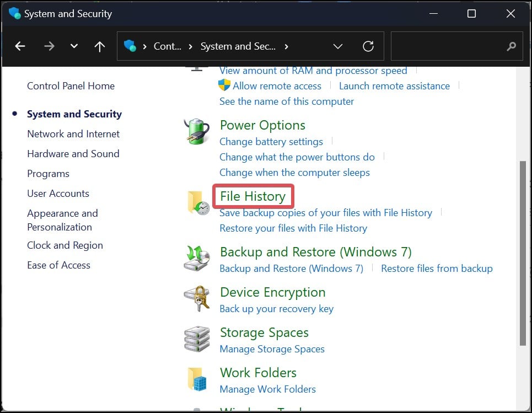The height and width of the screenshot is (413, 532).
Task: Open Change what the power buttons do
Action: [x=297, y=157]
